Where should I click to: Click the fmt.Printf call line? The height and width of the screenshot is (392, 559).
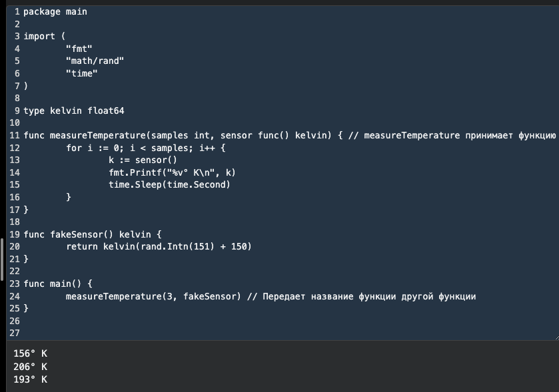click(173, 172)
